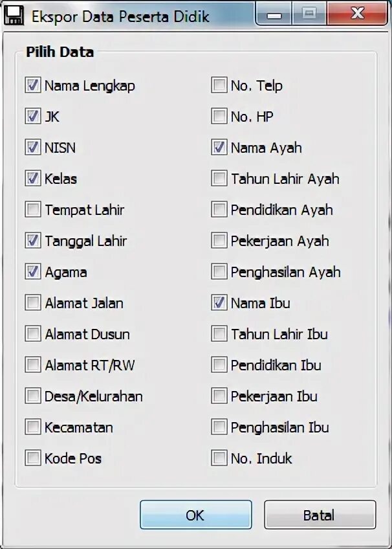Confirm export with the OK button
Viewport: 392px width, 549px height.
click(195, 515)
